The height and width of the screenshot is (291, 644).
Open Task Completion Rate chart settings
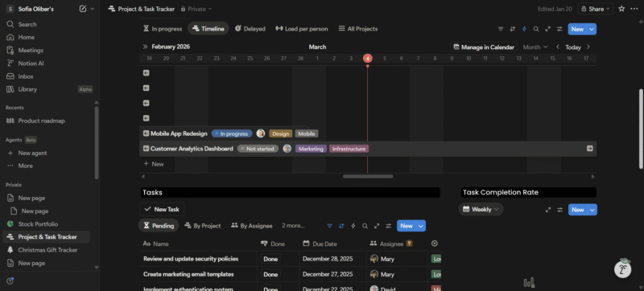click(x=559, y=210)
